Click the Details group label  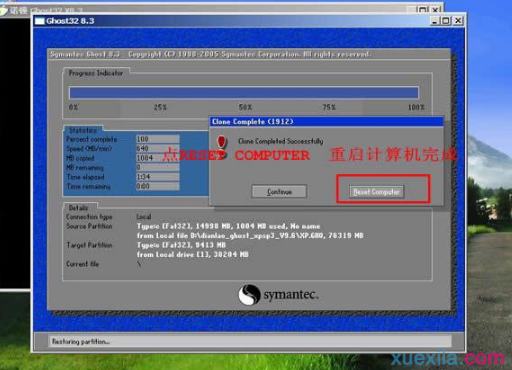coord(78,208)
